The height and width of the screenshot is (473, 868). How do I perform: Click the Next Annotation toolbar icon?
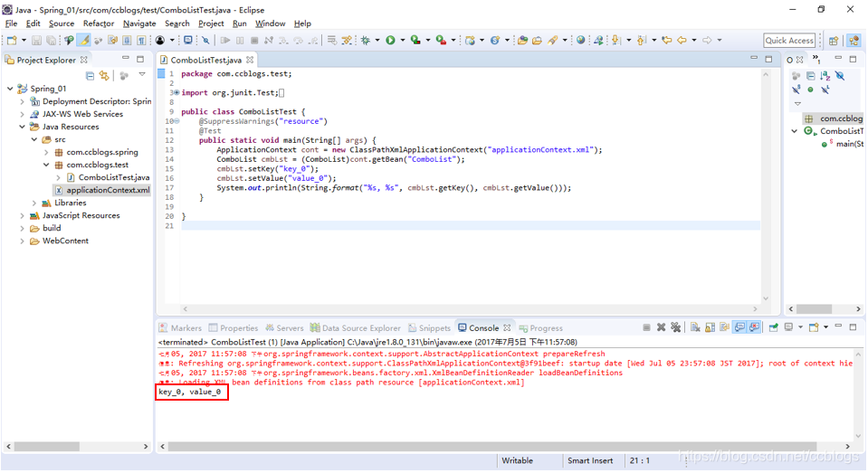(x=615, y=41)
